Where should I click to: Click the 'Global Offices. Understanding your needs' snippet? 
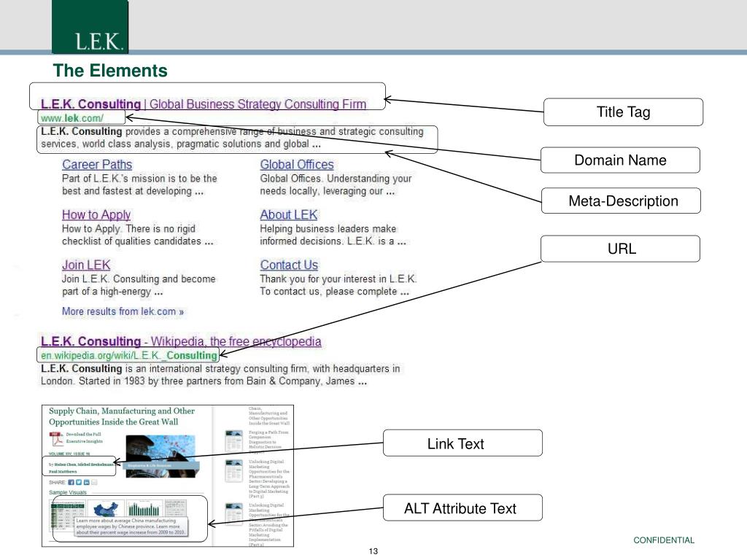point(336,184)
